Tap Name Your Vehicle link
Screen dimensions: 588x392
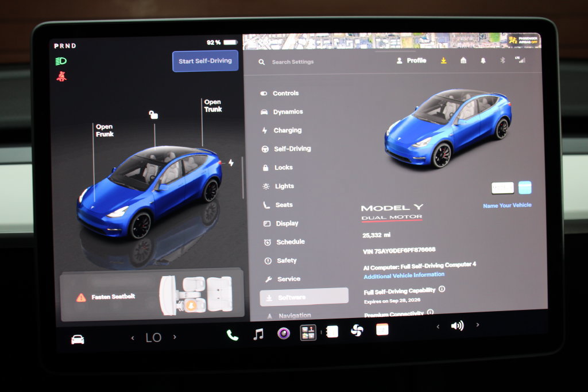coord(507,205)
